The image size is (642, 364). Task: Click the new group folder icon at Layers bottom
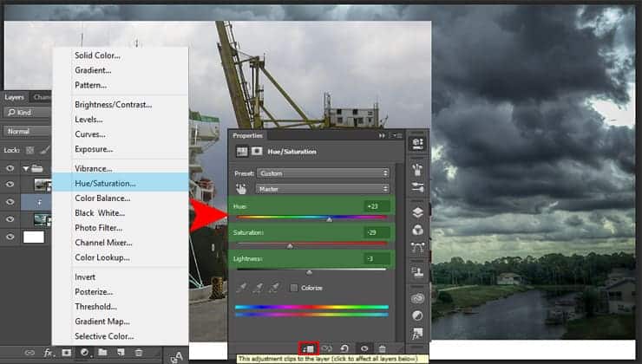[102, 352]
